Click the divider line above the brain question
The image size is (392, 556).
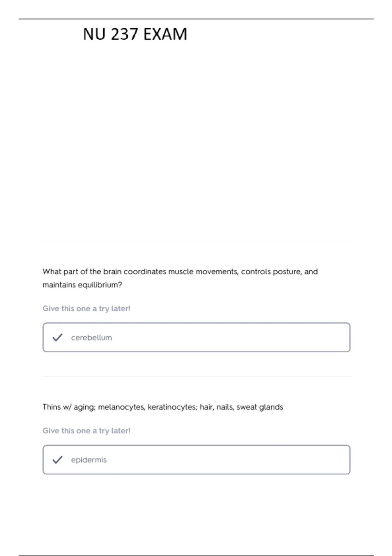(196, 242)
